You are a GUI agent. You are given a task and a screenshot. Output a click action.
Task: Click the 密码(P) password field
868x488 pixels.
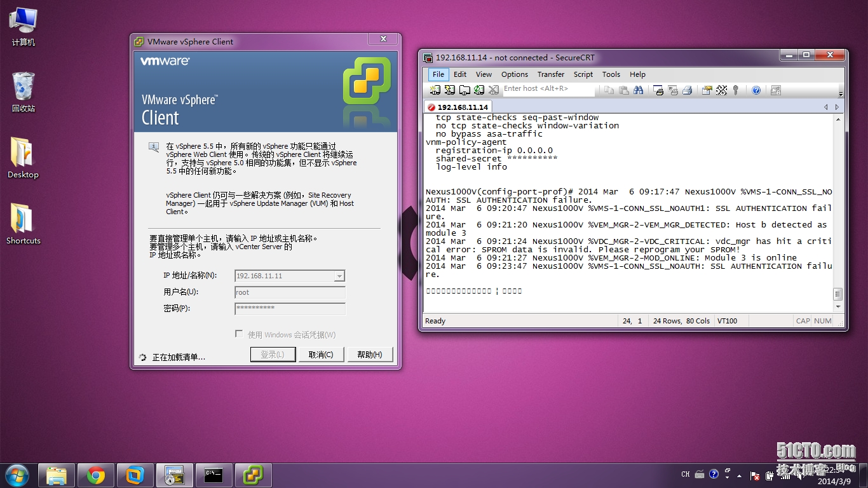click(x=290, y=309)
